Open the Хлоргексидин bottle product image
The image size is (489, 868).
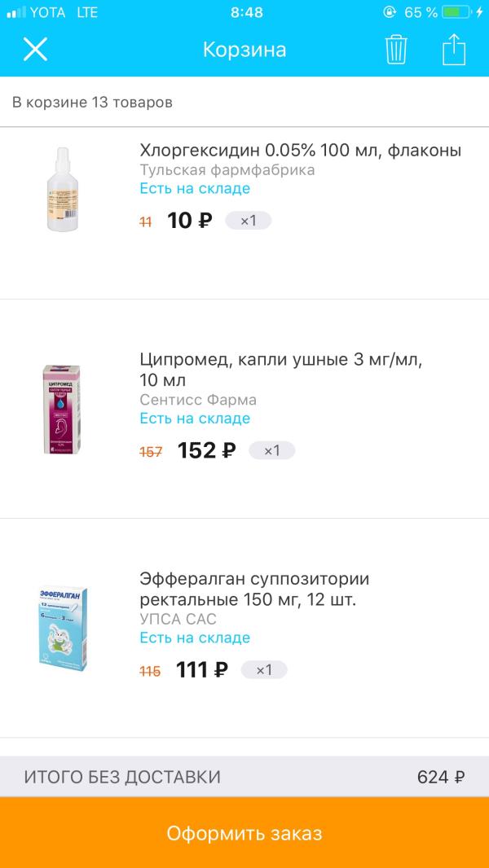(64, 189)
